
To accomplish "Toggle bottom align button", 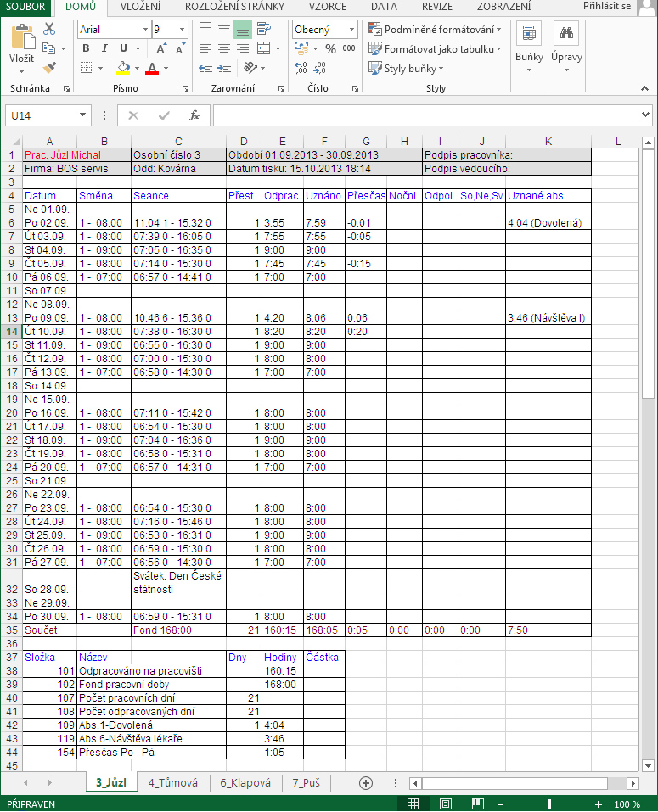I will [x=243, y=29].
